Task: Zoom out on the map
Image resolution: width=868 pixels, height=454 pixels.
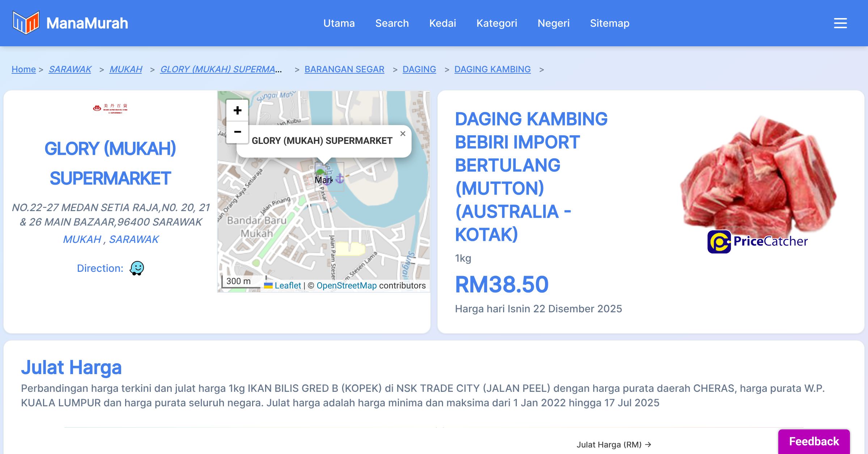Action: click(x=237, y=132)
